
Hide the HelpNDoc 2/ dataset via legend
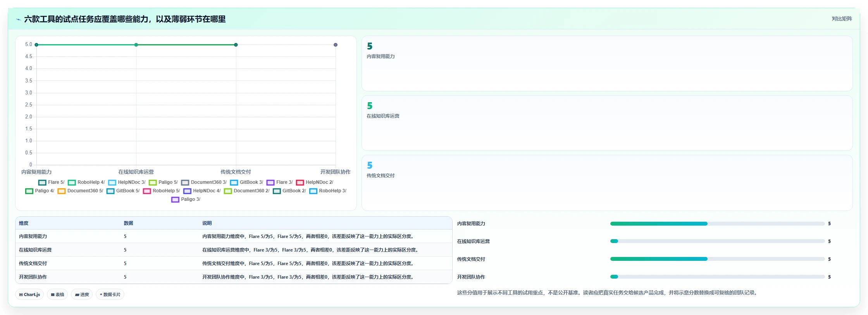(x=315, y=182)
